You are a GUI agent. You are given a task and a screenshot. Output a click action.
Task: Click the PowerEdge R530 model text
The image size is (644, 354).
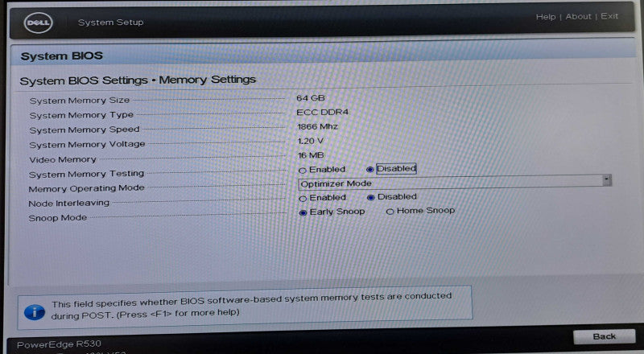(x=59, y=344)
